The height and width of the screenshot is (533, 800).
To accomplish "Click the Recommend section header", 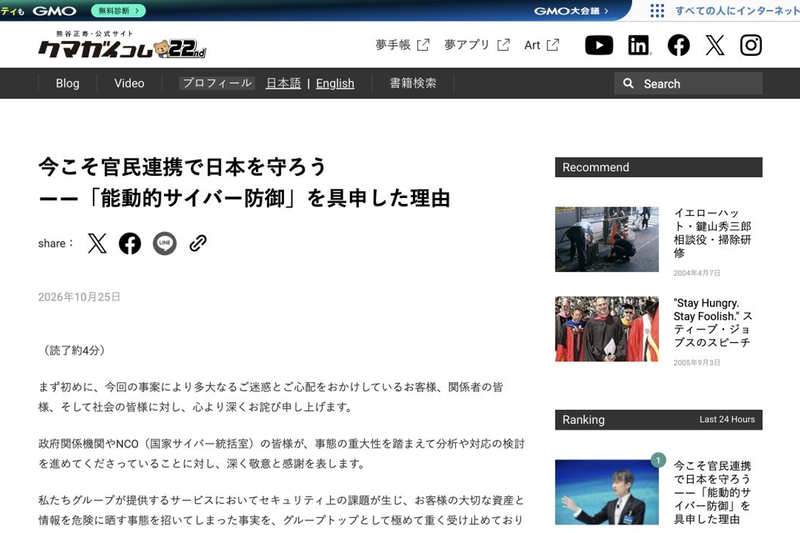I will pos(659,167).
